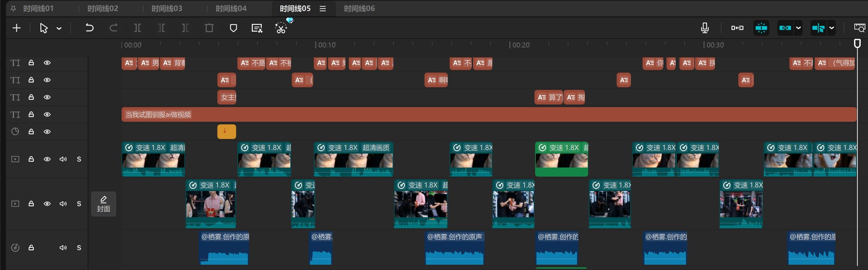Undo the last edit
Screen dimensions: 868x270
[x=89, y=28]
